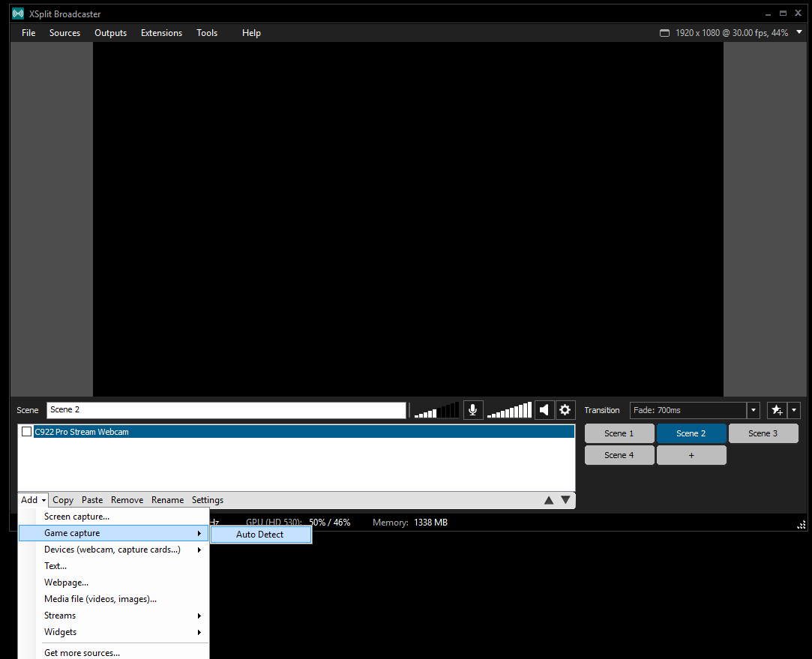Screen dimensions: 812x659
Task: Choose Screen capture from Add menu
Action: [x=114, y=517]
